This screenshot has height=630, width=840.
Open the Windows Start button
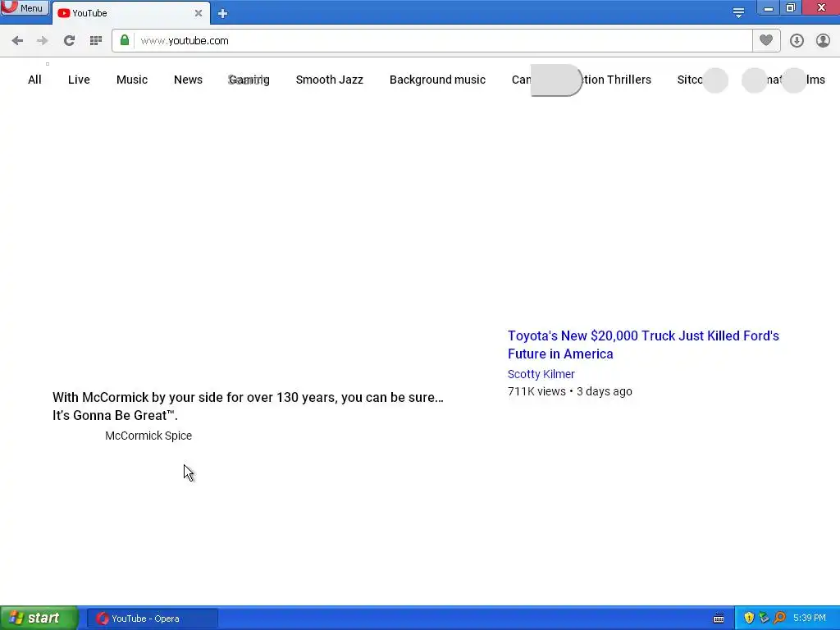[39, 618]
